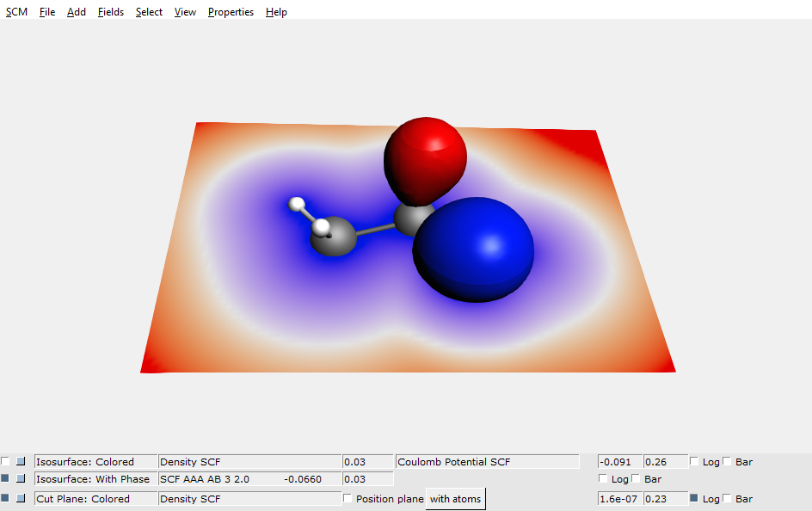Viewport: 812px width, 511px height.
Task: Edit the 0.26 maximum color range value
Action: (666, 462)
